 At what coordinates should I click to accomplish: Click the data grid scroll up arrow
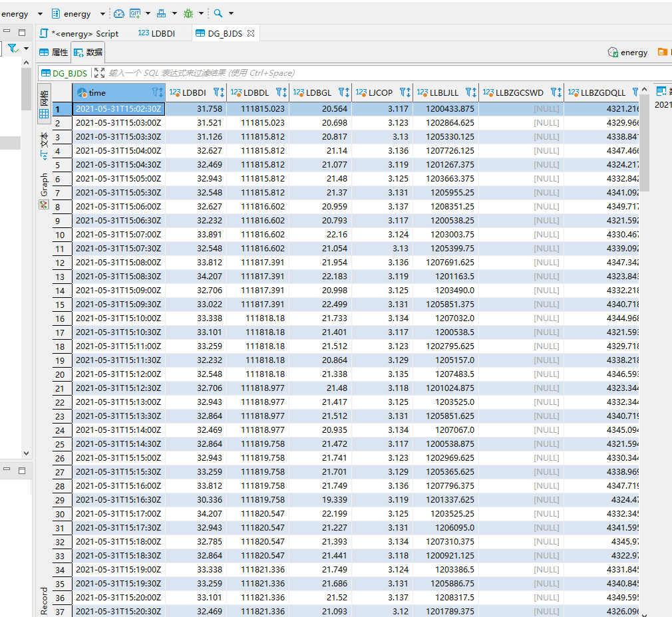click(x=644, y=90)
